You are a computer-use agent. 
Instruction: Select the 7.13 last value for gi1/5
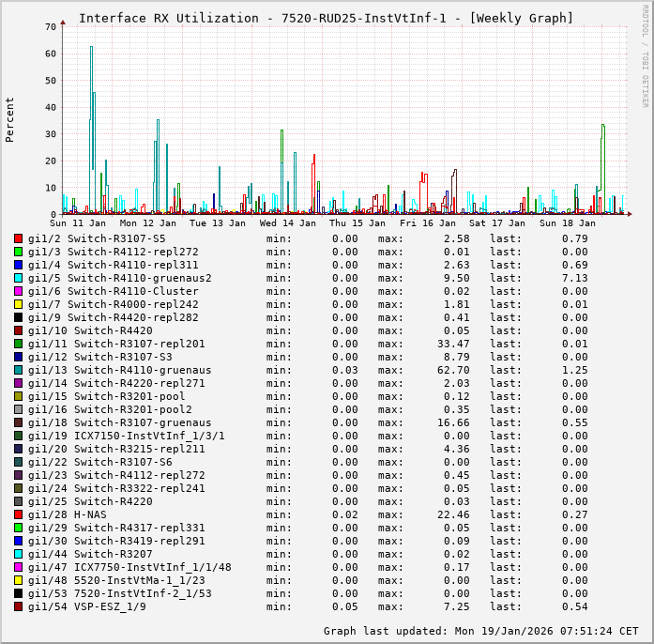tap(574, 278)
